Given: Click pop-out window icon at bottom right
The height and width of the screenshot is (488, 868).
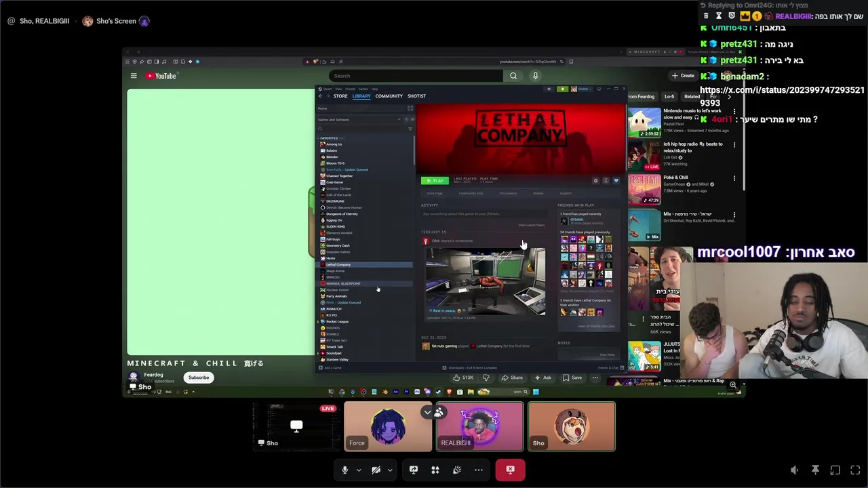Looking at the screenshot, I should 835,470.
